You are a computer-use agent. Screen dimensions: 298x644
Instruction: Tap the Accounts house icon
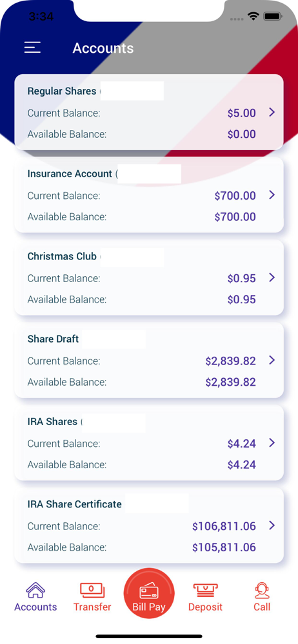pos(35,590)
